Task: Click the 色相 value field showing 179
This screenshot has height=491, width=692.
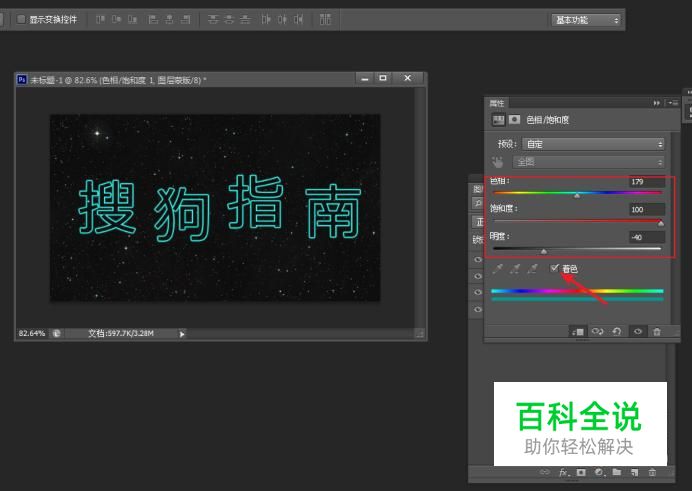Action: [647, 182]
